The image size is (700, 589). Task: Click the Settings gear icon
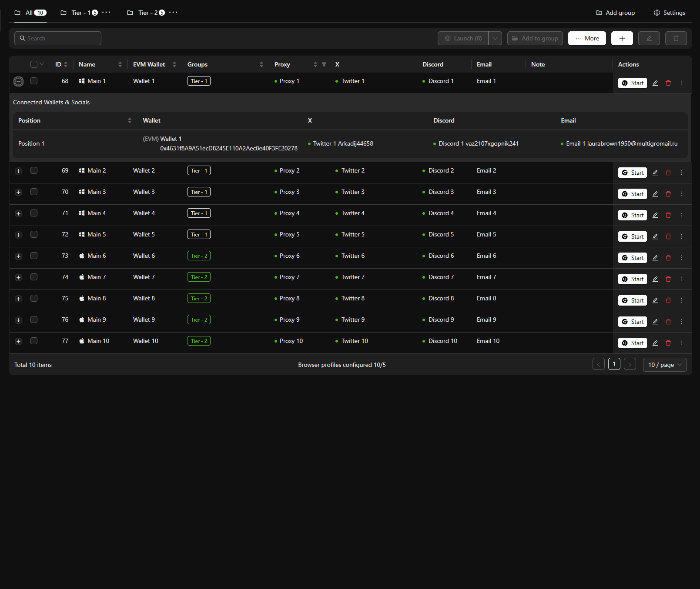(657, 13)
